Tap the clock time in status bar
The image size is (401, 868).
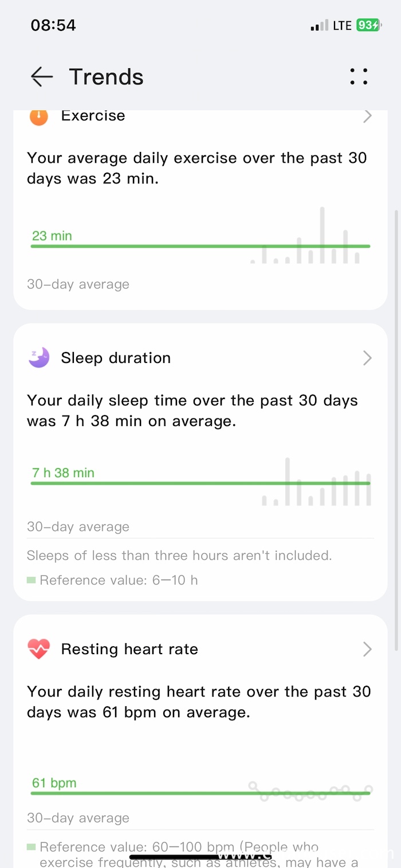pos(53,25)
